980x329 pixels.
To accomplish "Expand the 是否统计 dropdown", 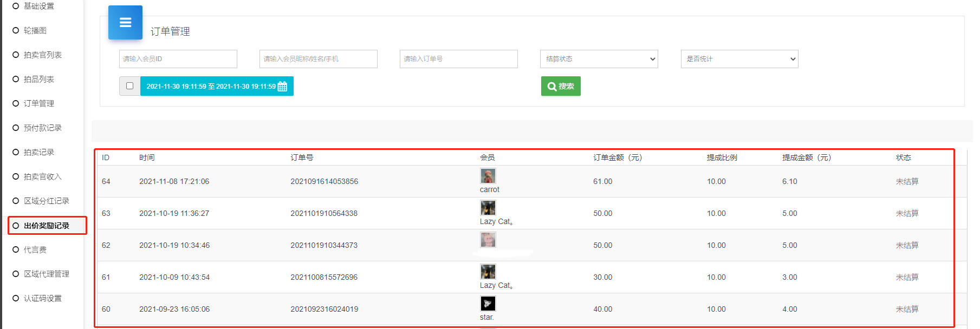I will pyautogui.click(x=739, y=59).
